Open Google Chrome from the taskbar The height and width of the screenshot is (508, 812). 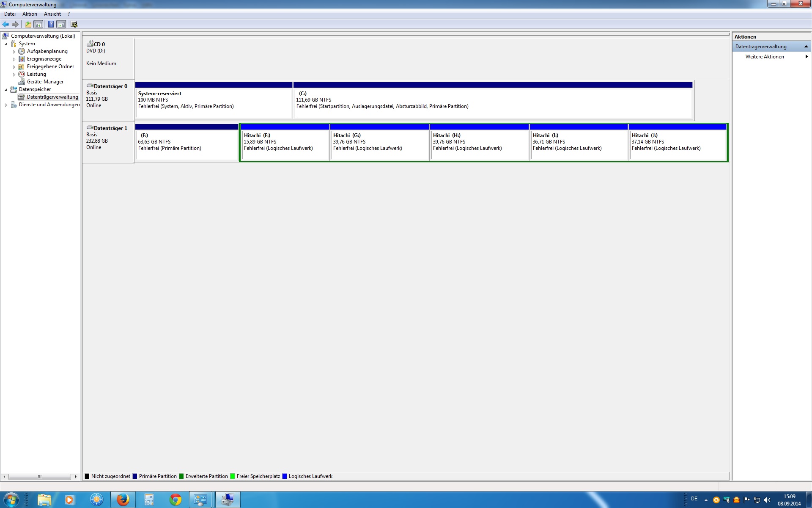point(175,500)
